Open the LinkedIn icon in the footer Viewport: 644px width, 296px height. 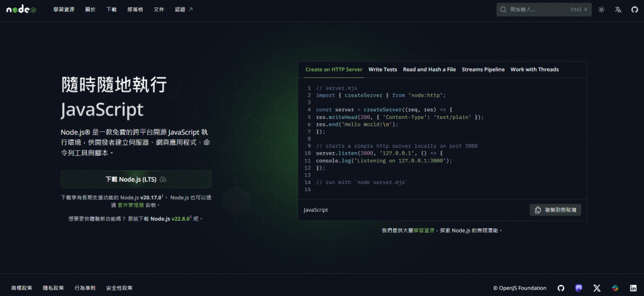(633, 288)
